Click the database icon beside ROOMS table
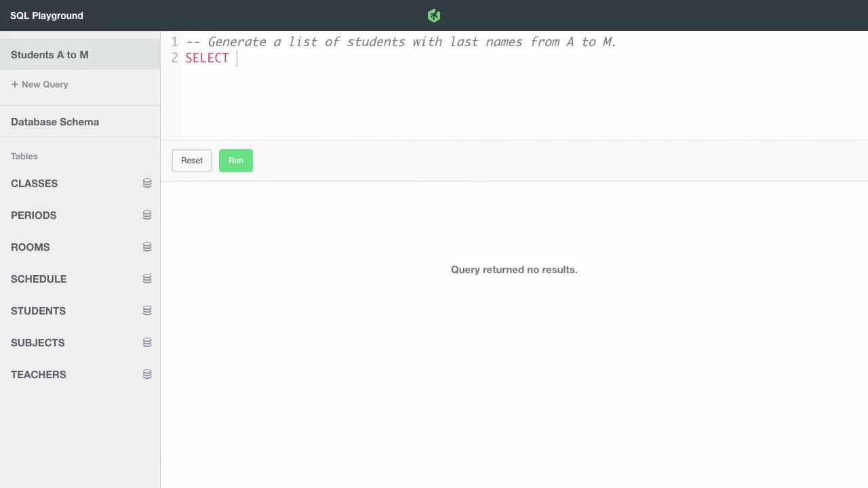This screenshot has height=488, width=868. point(147,246)
